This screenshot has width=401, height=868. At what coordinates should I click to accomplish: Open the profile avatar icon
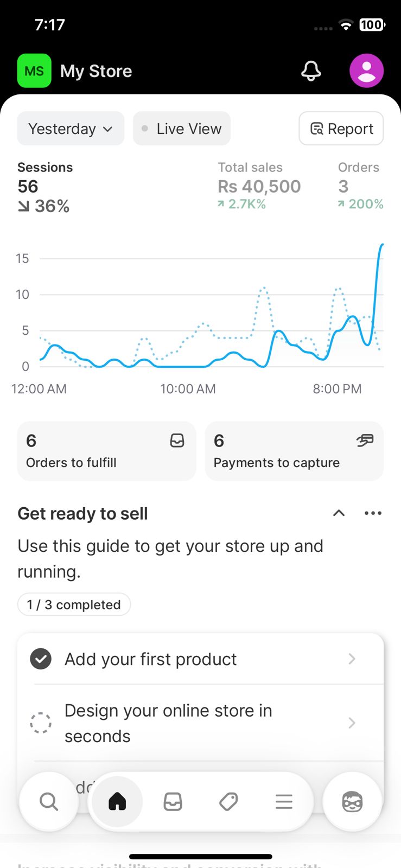(x=366, y=71)
